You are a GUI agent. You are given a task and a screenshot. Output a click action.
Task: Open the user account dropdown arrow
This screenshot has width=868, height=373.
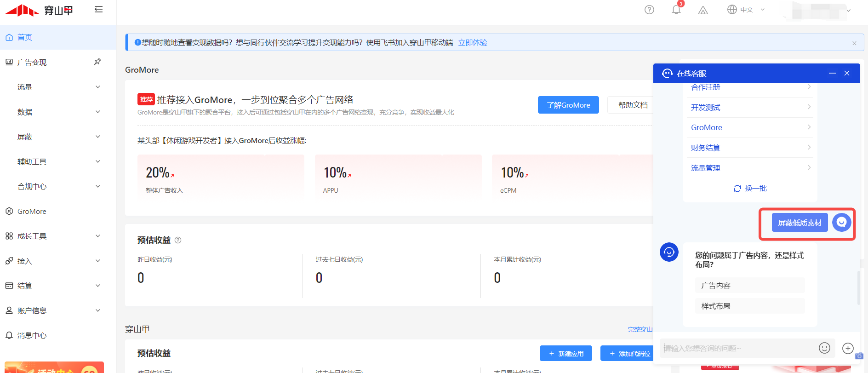coord(849,11)
